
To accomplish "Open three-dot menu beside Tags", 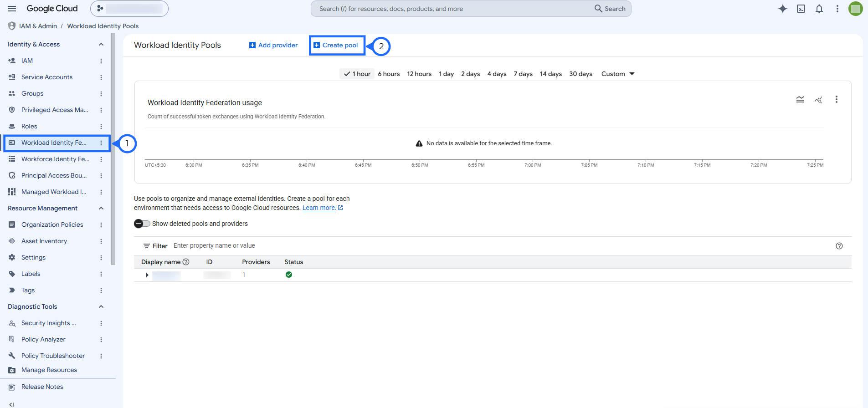I will (x=101, y=290).
